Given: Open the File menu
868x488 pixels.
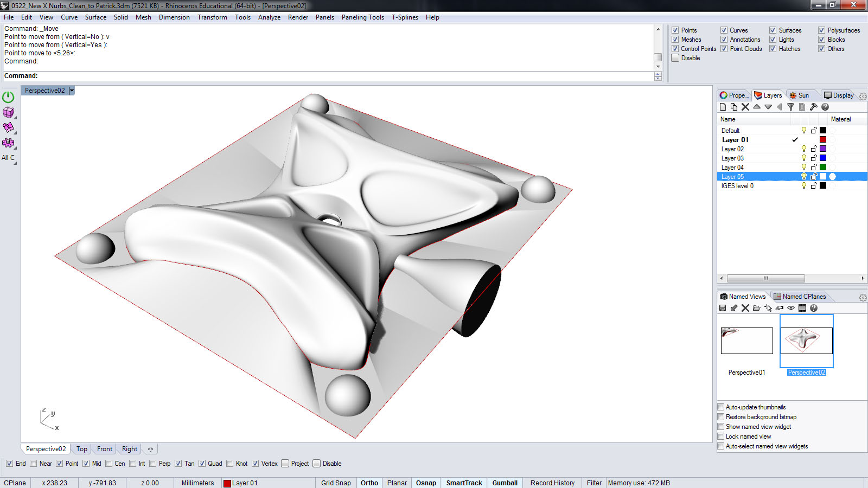Looking at the screenshot, I should point(9,17).
